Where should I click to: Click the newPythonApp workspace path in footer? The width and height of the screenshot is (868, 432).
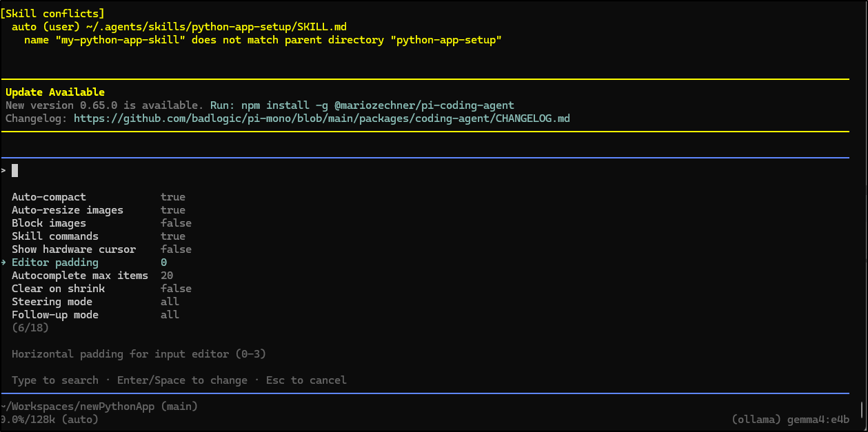pos(99,407)
